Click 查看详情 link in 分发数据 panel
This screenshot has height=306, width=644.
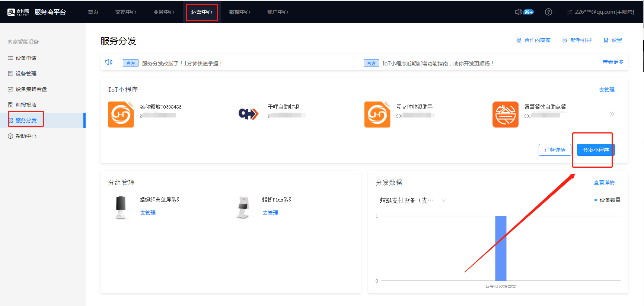click(x=604, y=183)
